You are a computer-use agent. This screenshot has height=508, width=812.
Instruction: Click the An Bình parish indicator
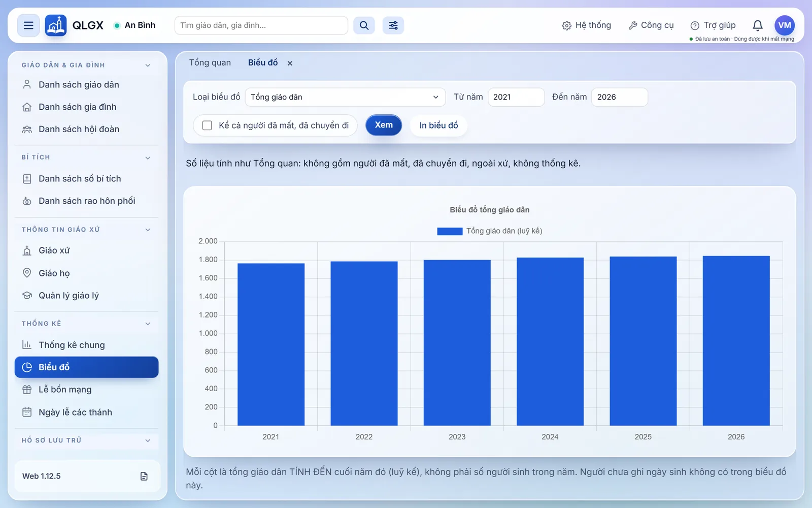135,25
